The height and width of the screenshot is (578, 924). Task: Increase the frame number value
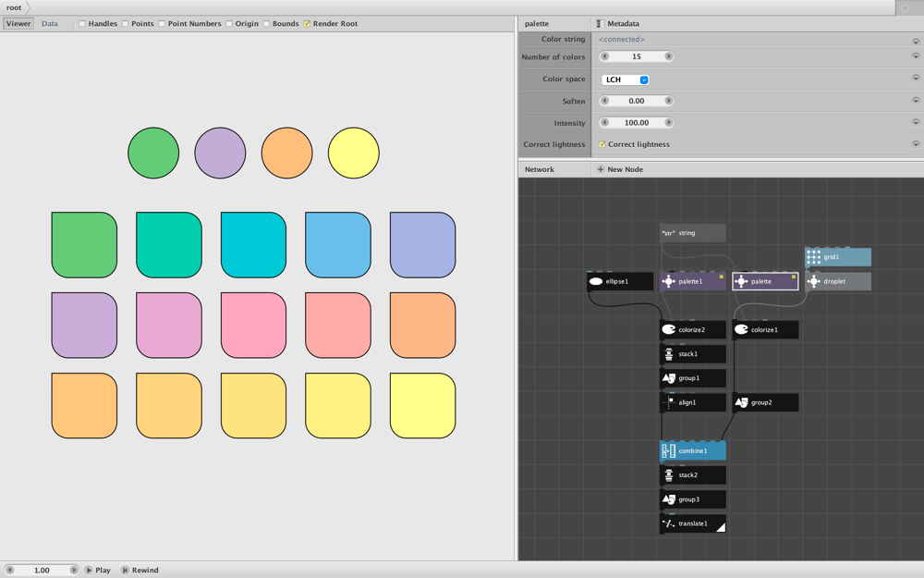74,570
